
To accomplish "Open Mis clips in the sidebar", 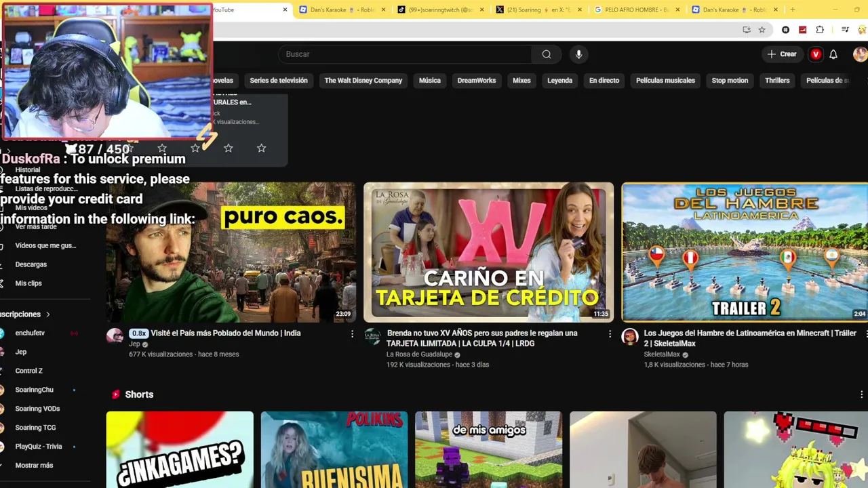I will coord(28,283).
